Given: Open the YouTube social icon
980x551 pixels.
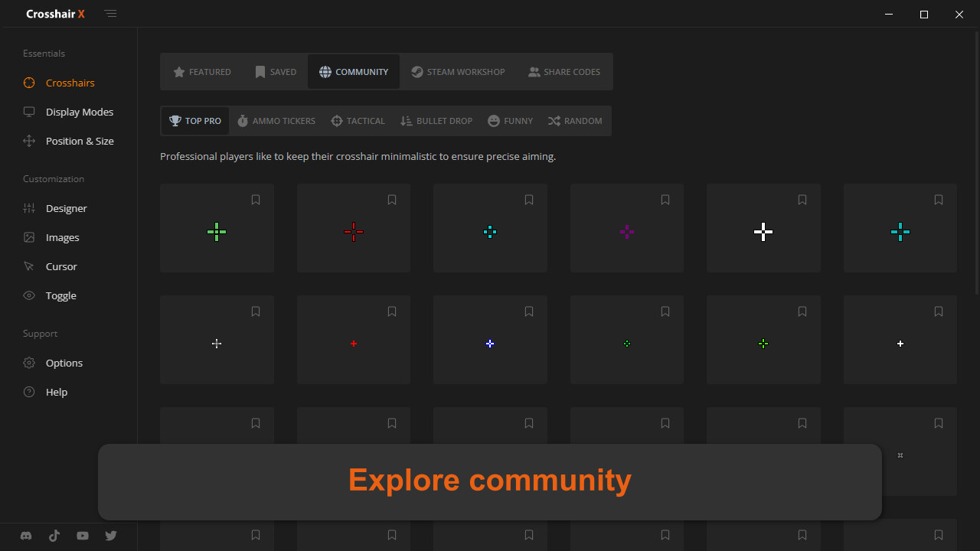Looking at the screenshot, I should [83, 536].
